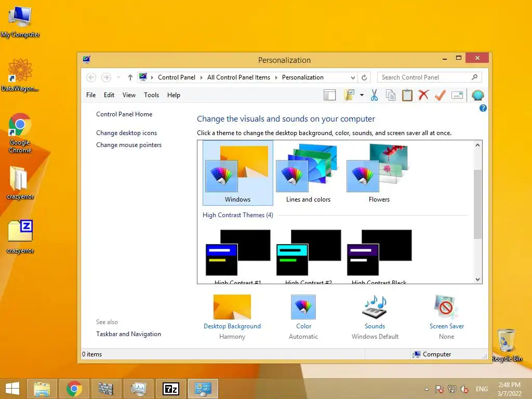Open Control Panel Home link
Image resolution: width=532 pixels, height=399 pixels.
124,114
